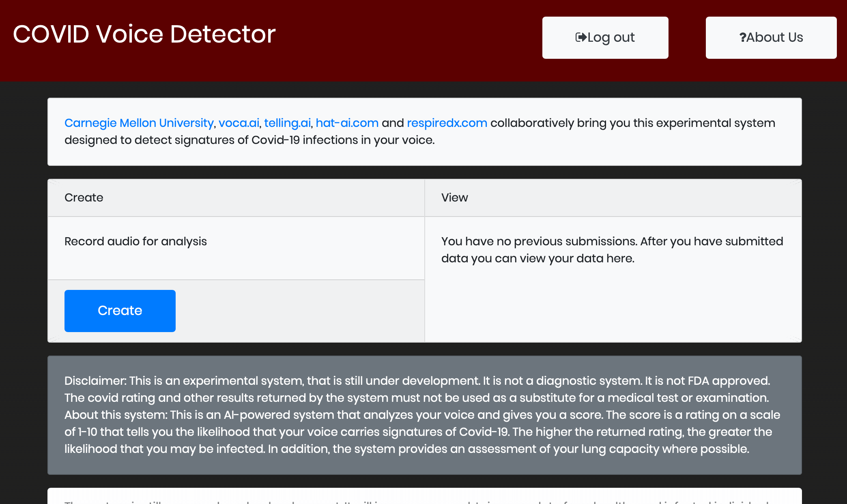Click the partially visible card at the bottom
This screenshot has width=847, height=504.
pos(424,497)
